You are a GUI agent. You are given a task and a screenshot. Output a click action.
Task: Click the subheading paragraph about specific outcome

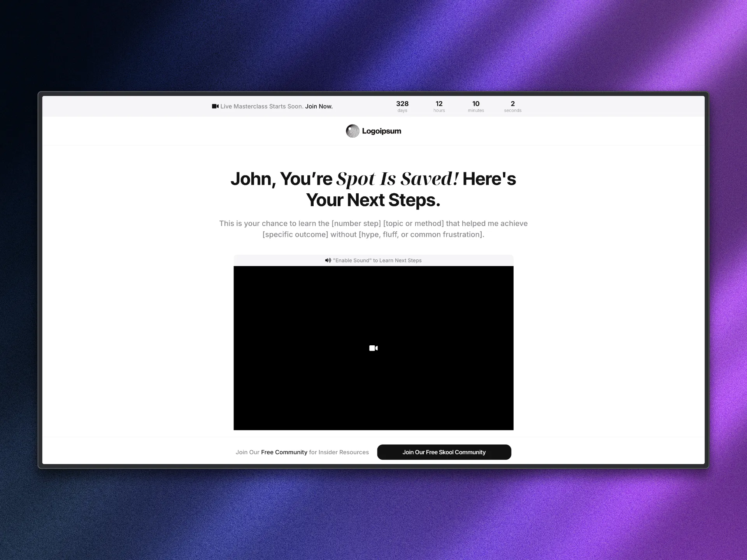(x=373, y=229)
